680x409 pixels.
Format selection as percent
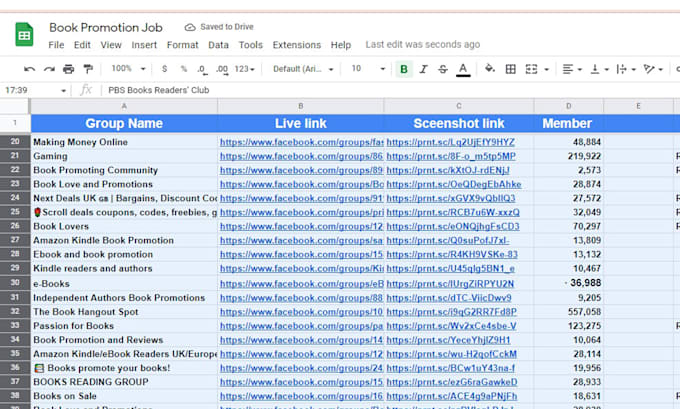(184, 69)
